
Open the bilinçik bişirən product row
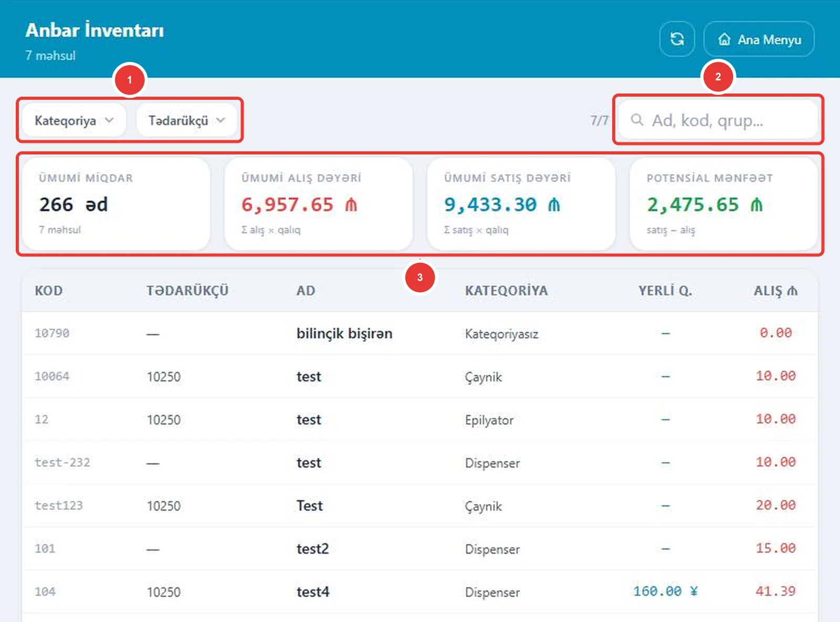[x=419, y=333]
